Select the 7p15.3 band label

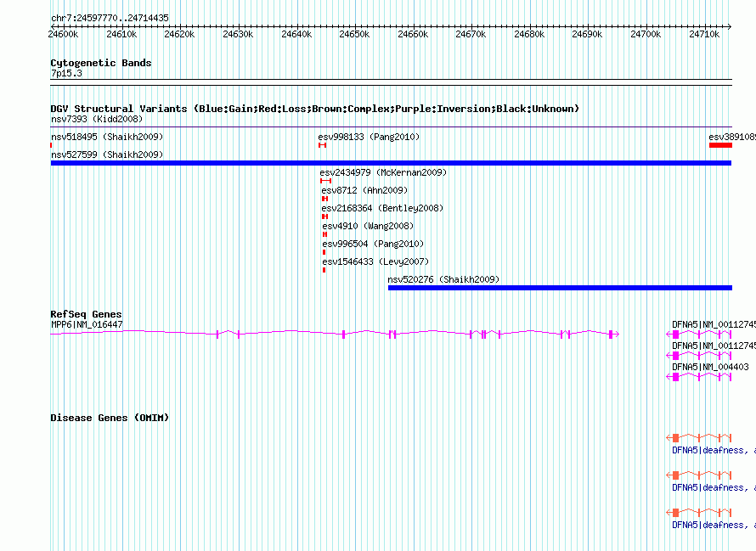click(x=66, y=73)
